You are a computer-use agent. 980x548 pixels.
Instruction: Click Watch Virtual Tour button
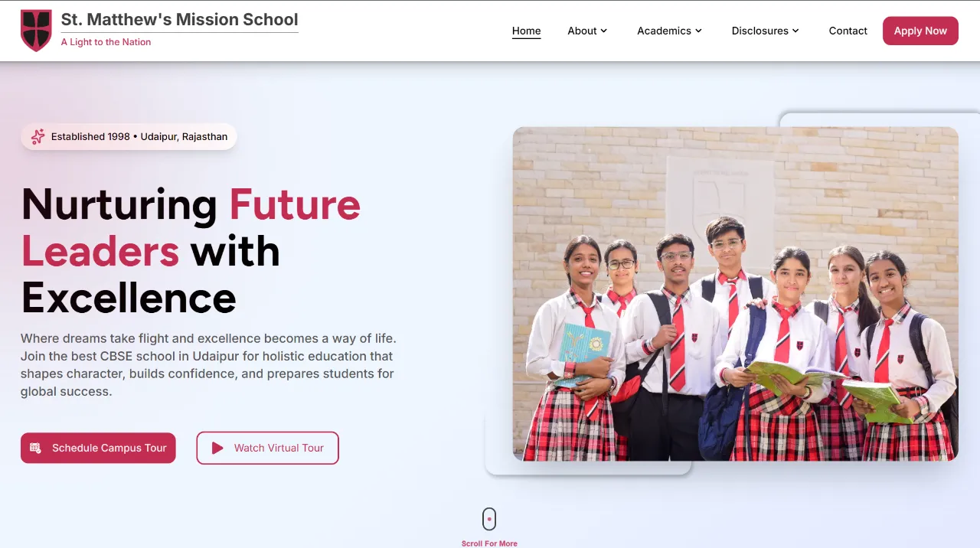pos(267,449)
